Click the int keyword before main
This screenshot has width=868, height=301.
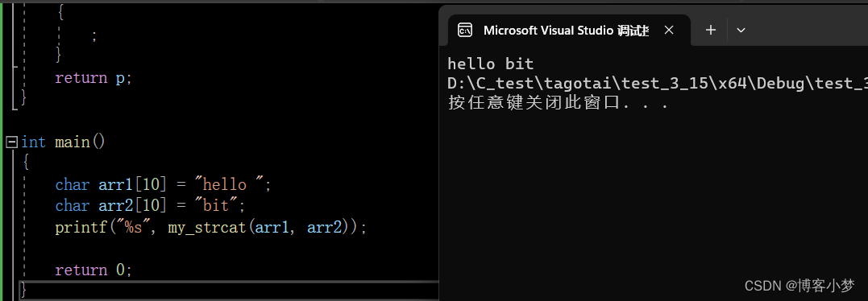[x=33, y=142]
